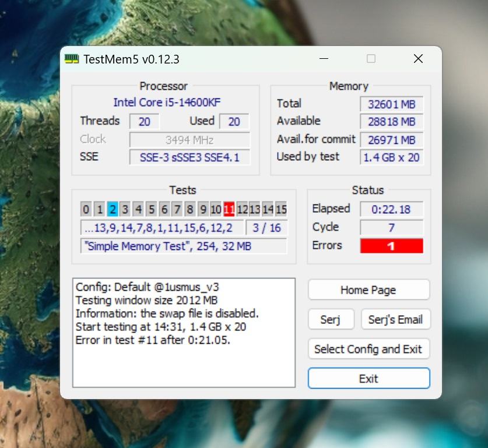
Task: Click log line "Config: Default @1usmus_v3"
Action: pos(147,287)
